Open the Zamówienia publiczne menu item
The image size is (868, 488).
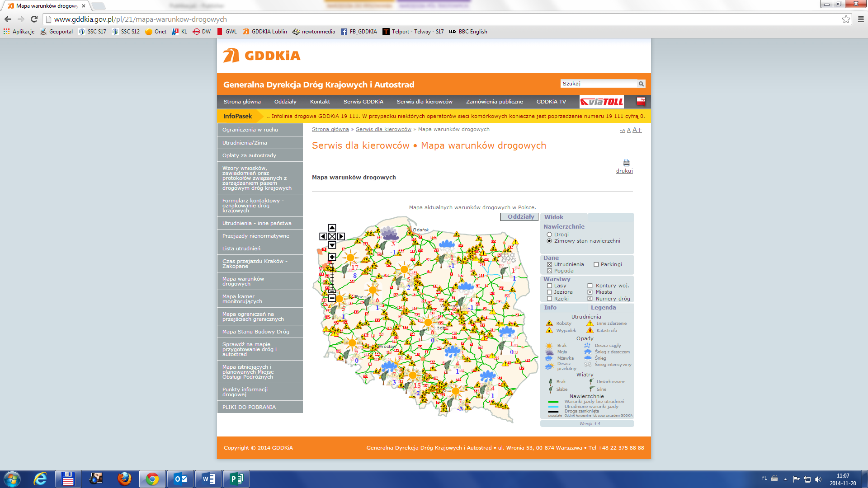[494, 102]
